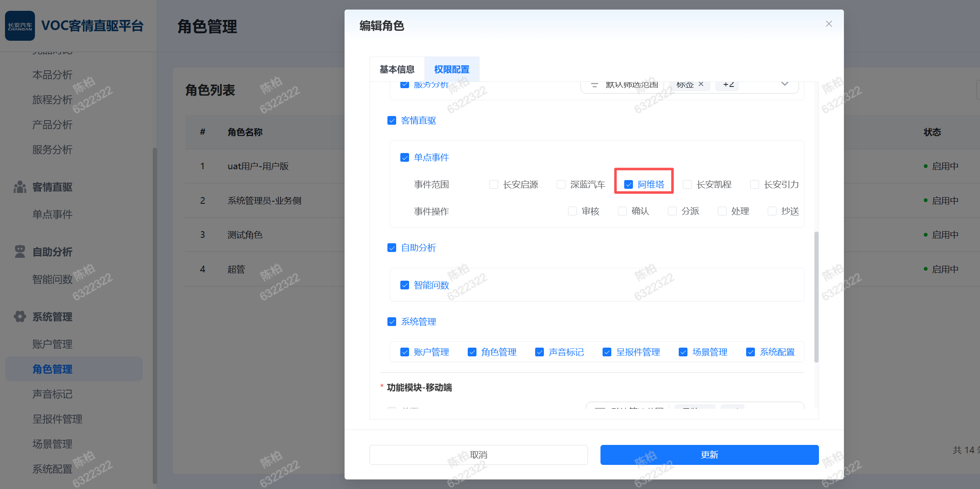Expand the 默认筛选范围 dropdown arrow
This screenshot has width=980, height=489.
[784, 84]
